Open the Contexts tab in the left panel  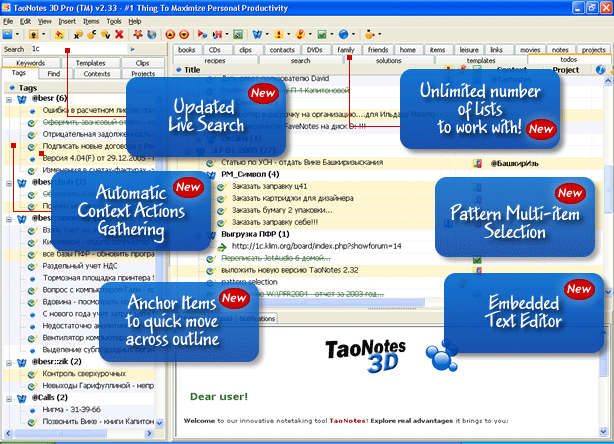[97, 74]
